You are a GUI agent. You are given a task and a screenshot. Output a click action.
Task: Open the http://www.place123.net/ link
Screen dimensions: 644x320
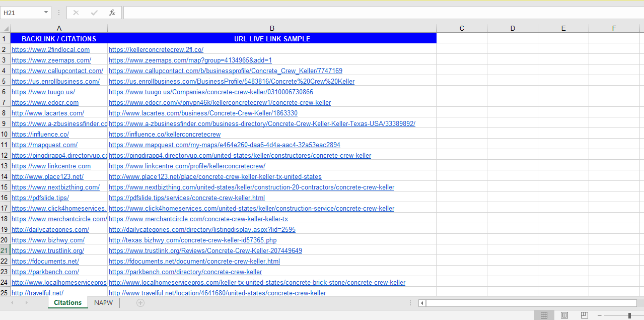tap(47, 176)
